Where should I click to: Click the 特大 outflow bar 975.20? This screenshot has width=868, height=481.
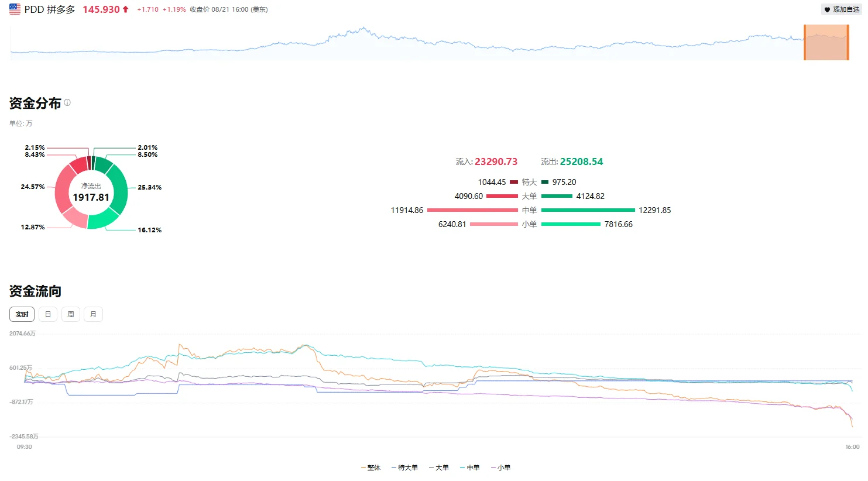(545, 182)
